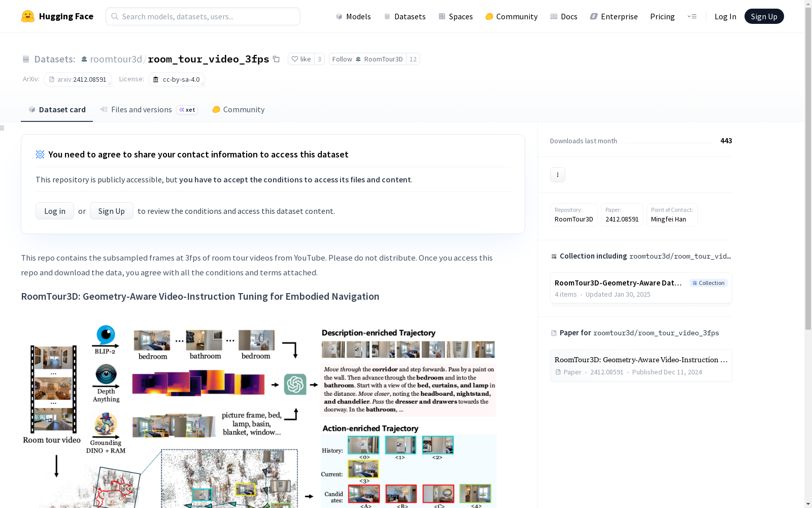Open the RoomTour3D paper card in sidebar
This screenshot has height=508, width=812.
pyautogui.click(x=641, y=365)
